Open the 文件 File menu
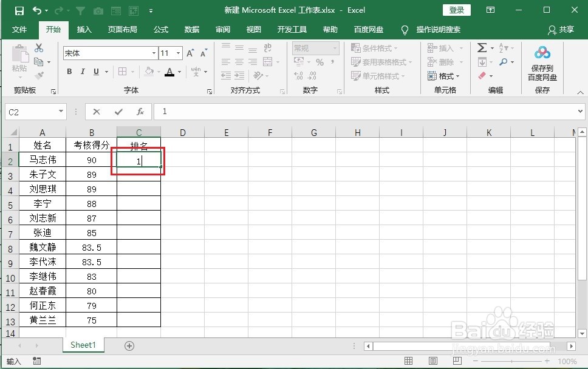This screenshot has height=369, width=588. 19,30
